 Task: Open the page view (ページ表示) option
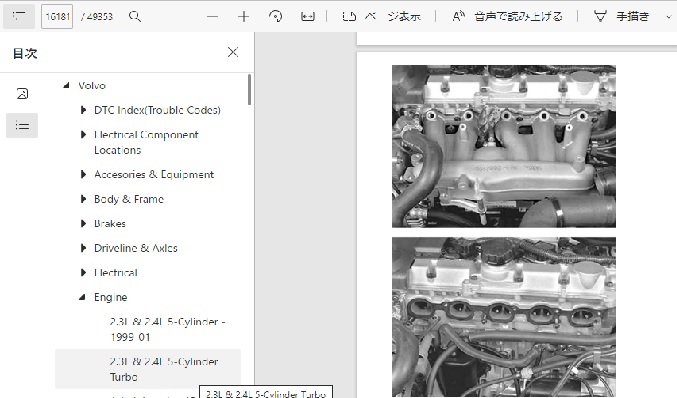[x=381, y=17]
